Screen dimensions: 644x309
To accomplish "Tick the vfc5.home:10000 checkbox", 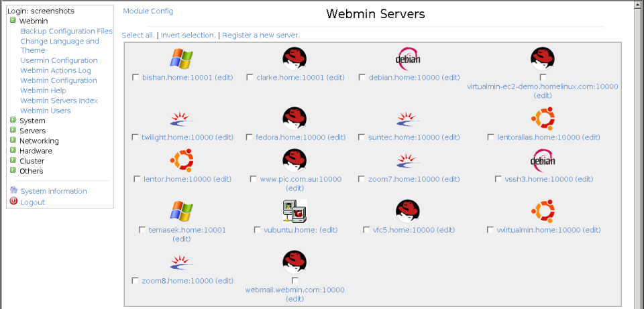I will coord(366,229).
